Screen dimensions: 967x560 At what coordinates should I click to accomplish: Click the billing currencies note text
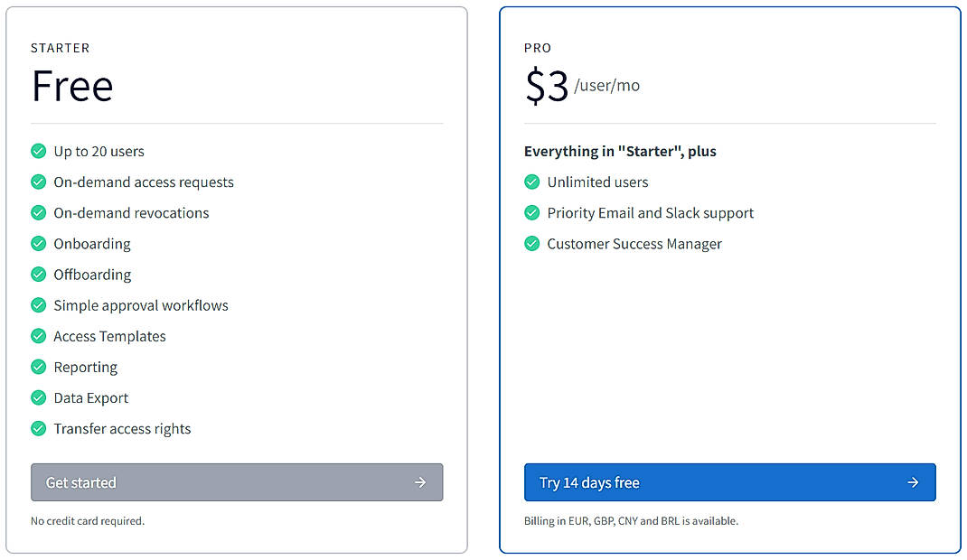coord(631,521)
